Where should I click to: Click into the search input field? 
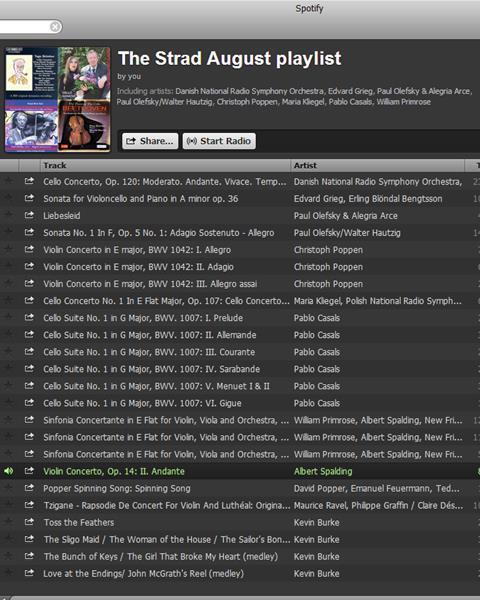tap(24, 27)
